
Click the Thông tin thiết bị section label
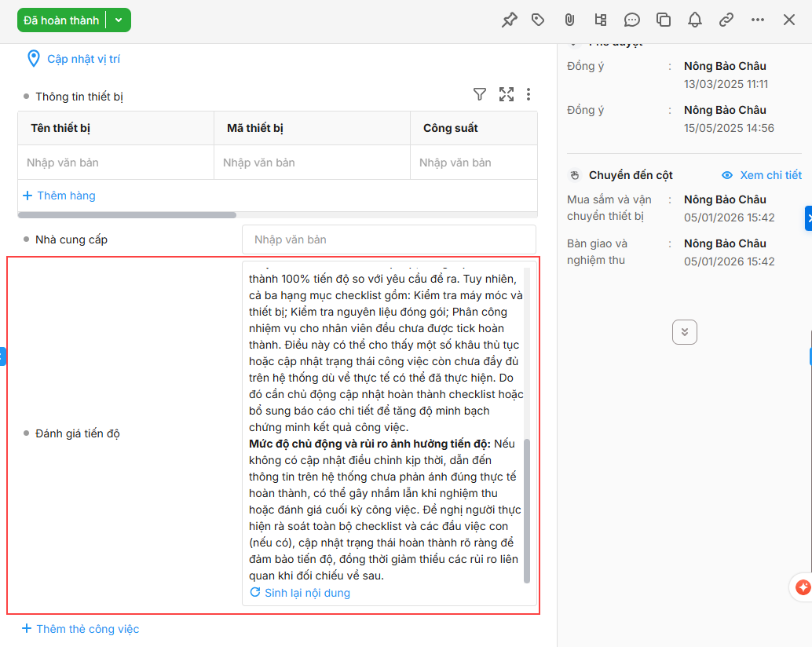click(x=79, y=97)
